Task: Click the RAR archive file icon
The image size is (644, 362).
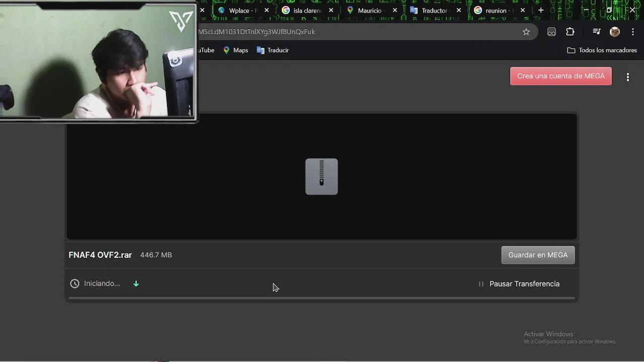Action: [321, 176]
